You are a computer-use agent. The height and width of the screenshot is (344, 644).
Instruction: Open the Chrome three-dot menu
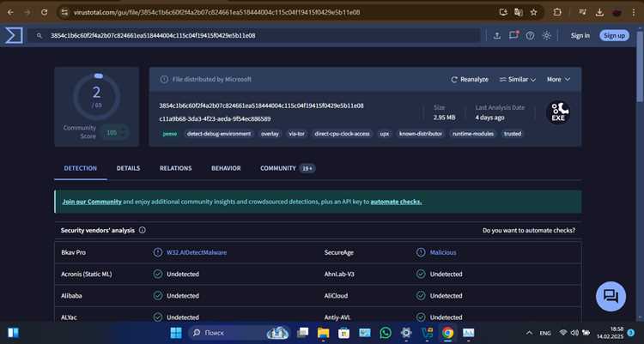[x=635, y=12]
